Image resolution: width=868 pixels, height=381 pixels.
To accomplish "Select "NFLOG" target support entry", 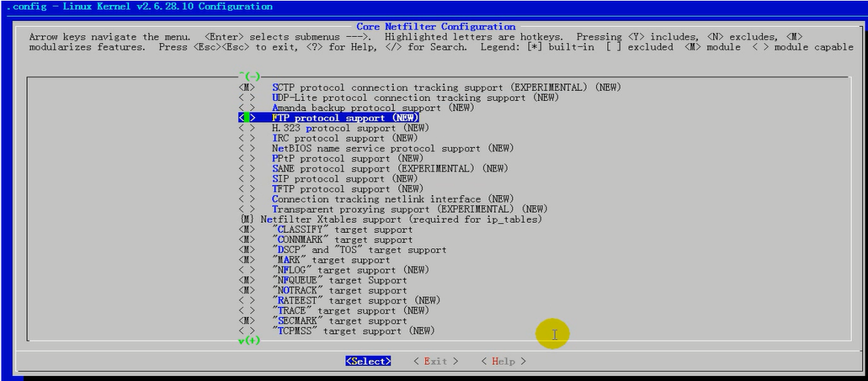I will [350, 271].
